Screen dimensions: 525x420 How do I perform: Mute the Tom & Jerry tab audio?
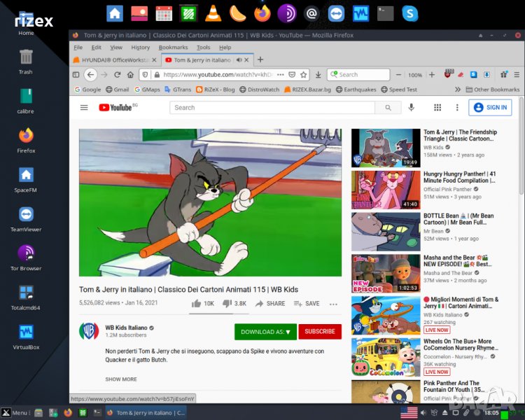tap(239, 60)
